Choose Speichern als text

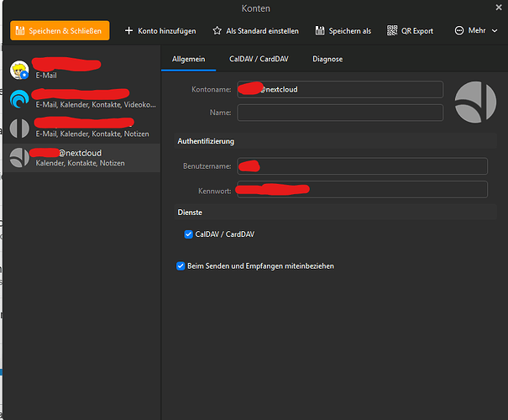[350, 31]
